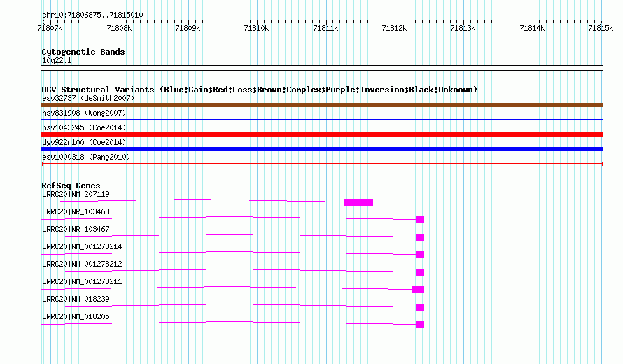Click the 71812k ruler tick label
623x364 pixels.
pyautogui.click(x=394, y=28)
